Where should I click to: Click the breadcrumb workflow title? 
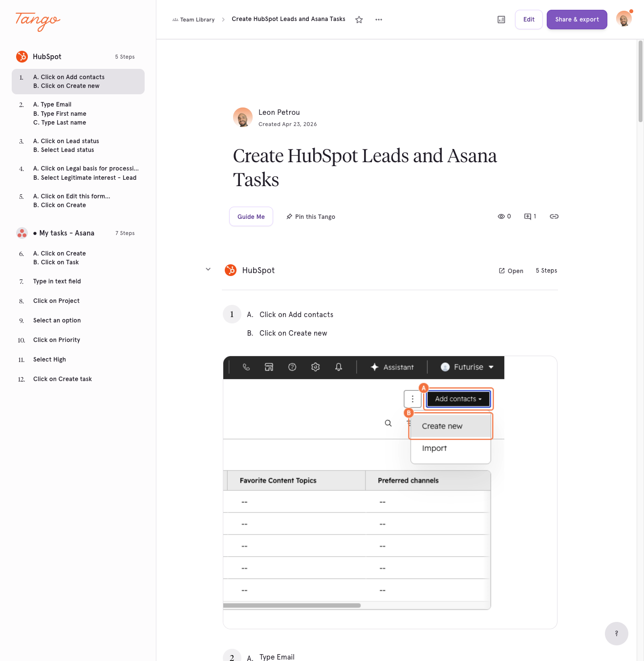pyautogui.click(x=288, y=19)
